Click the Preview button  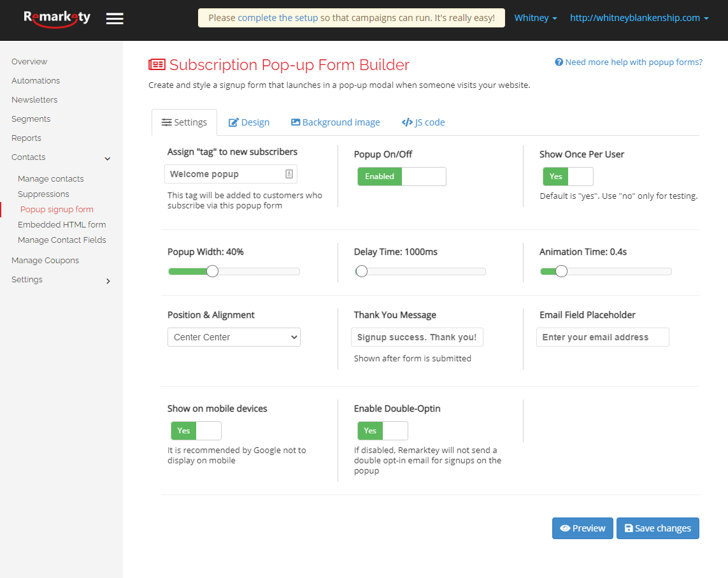coord(582,528)
